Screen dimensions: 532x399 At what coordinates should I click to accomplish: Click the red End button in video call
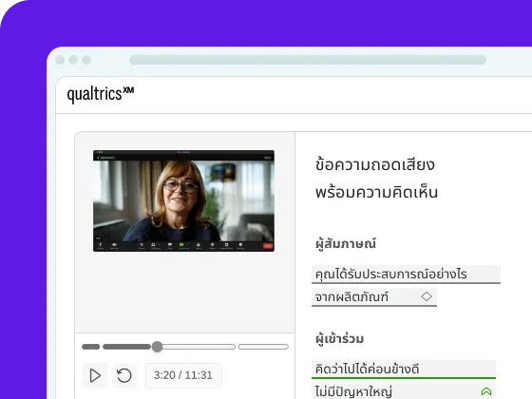point(268,246)
